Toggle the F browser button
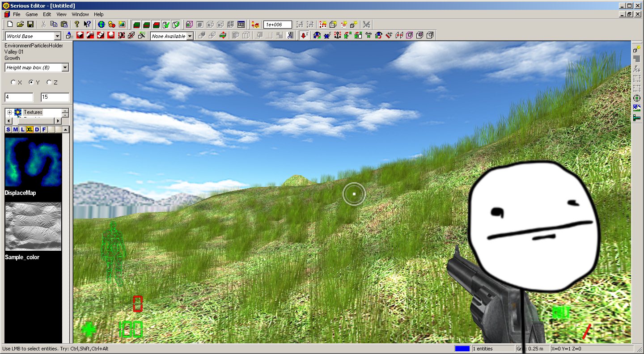 (x=44, y=130)
